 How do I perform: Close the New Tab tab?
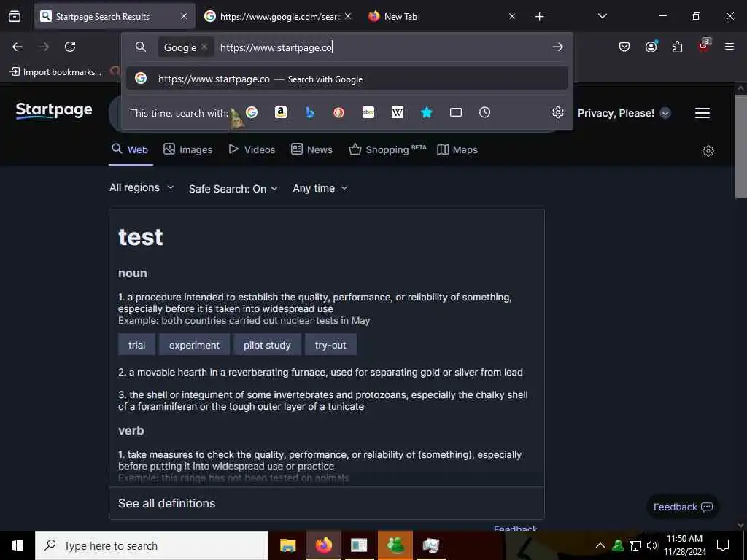point(511,16)
